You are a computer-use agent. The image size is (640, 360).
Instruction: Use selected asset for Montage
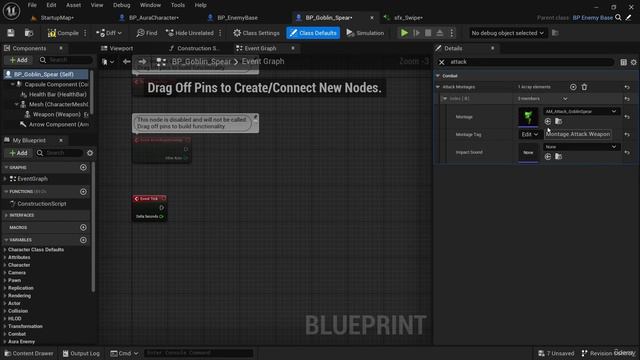[548, 122]
